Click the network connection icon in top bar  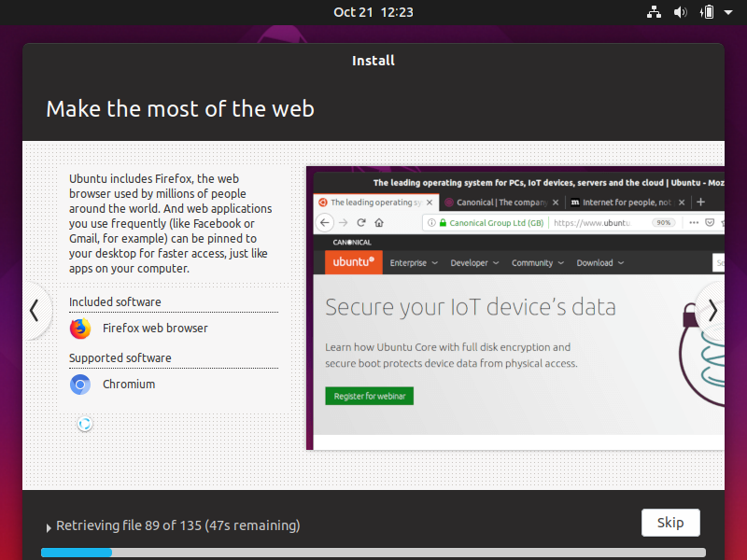pos(654,12)
